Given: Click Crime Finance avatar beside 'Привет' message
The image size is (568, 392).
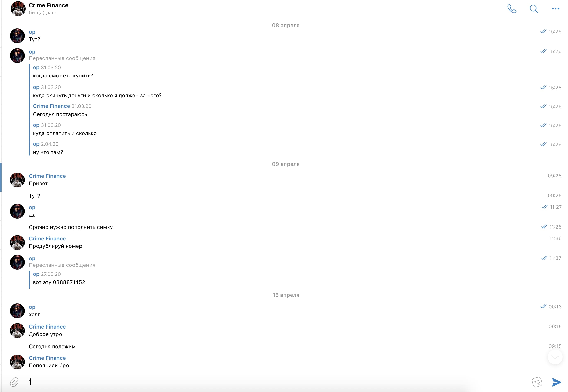Looking at the screenshot, I should click(17, 180).
